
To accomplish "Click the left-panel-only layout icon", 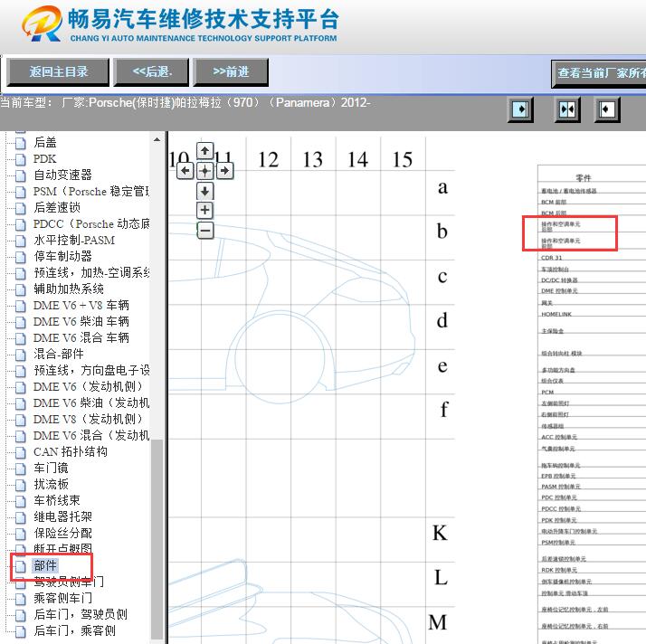I will pos(520,109).
